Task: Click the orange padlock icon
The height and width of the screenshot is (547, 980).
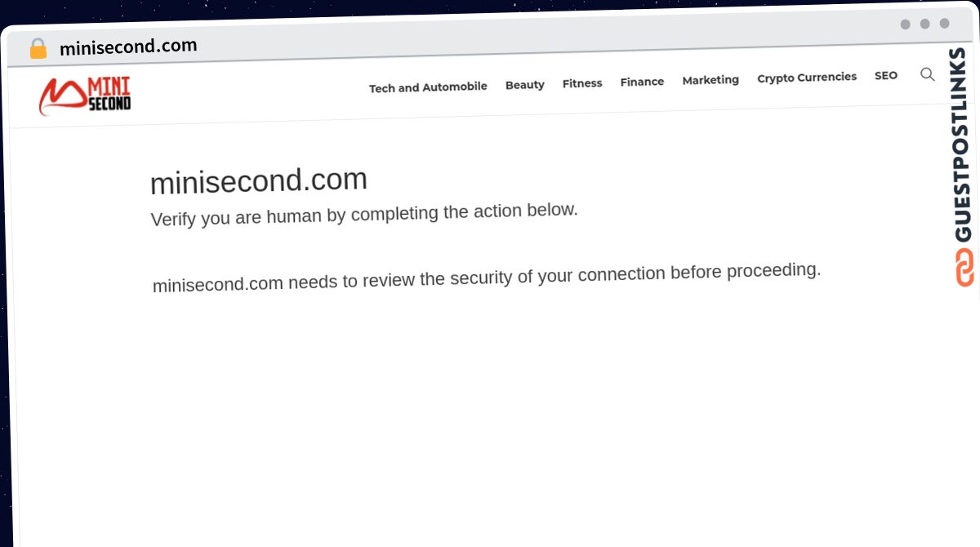Action: [x=38, y=49]
